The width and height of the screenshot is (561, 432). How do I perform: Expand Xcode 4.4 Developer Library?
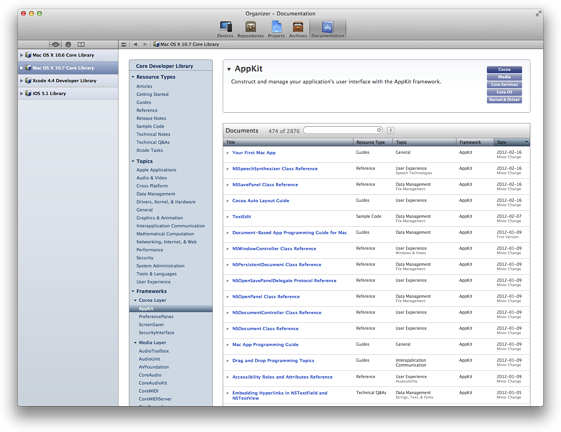21,81
